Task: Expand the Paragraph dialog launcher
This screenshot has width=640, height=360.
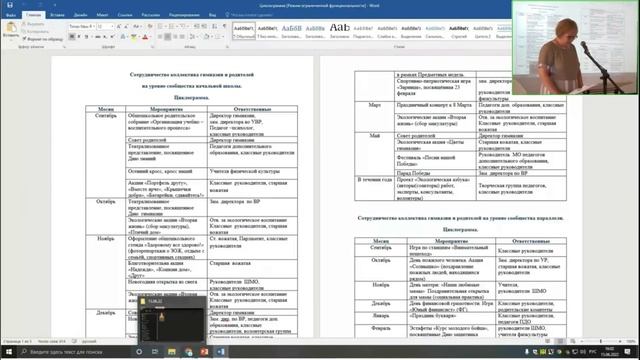Action: tap(227, 47)
